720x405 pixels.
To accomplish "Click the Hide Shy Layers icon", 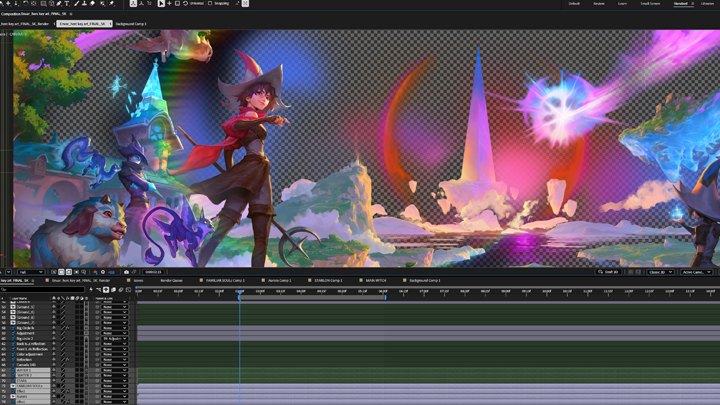I will (106, 289).
